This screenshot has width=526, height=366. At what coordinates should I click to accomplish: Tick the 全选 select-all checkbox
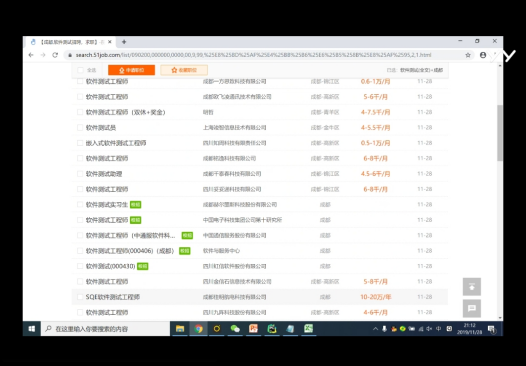(x=80, y=70)
